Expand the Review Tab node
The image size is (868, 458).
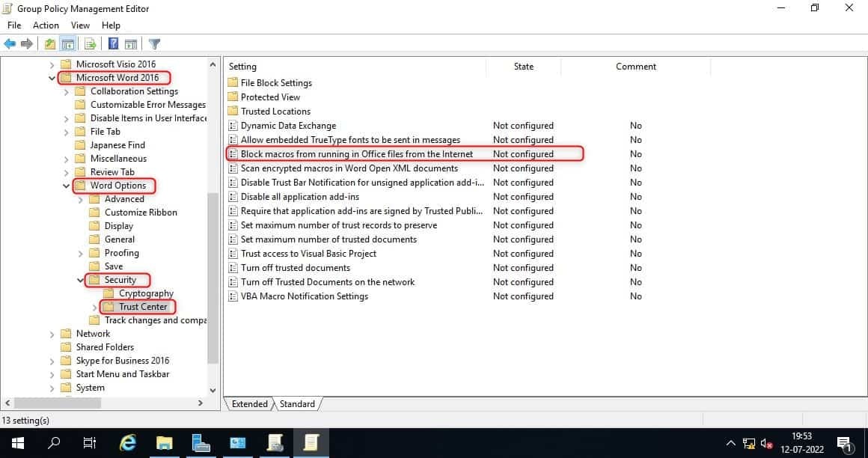point(67,173)
